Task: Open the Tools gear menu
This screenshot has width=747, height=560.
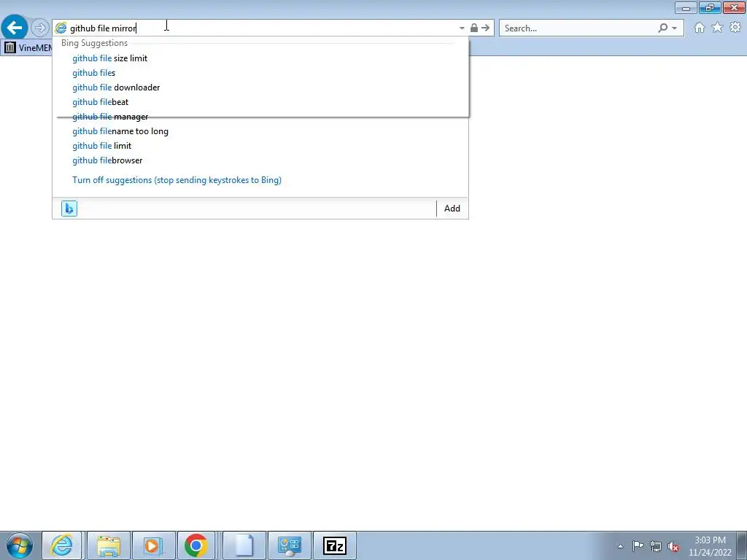Action: click(x=735, y=28)
